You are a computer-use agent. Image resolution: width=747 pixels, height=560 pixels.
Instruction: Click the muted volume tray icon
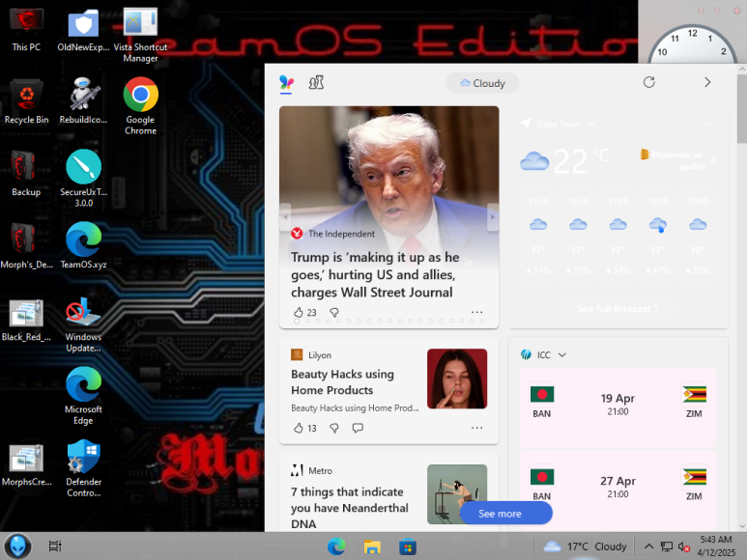[x=684, y=547]
